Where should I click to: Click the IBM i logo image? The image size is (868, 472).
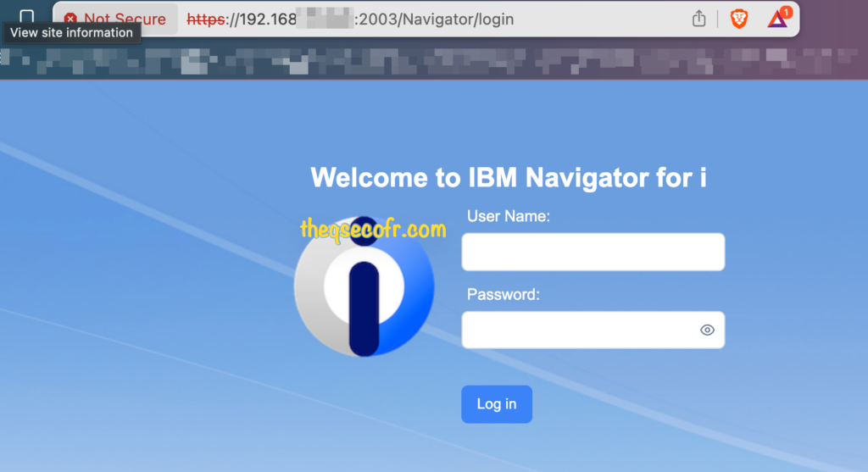(x=364, y=286)
